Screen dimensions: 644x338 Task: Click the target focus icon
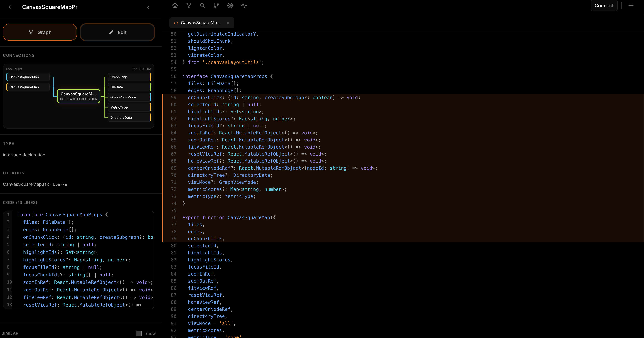click(x=230, y=5)
